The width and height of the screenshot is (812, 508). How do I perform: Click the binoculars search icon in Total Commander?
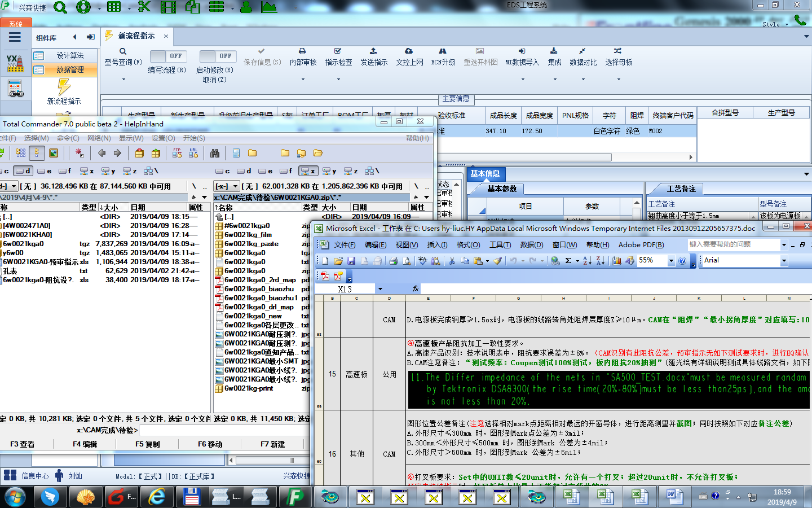pyautogui.click(x=214, y=153)
